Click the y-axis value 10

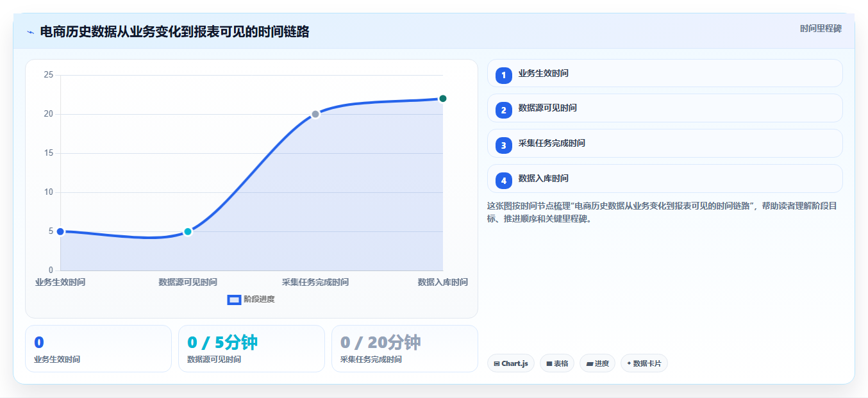pos(48,192)
